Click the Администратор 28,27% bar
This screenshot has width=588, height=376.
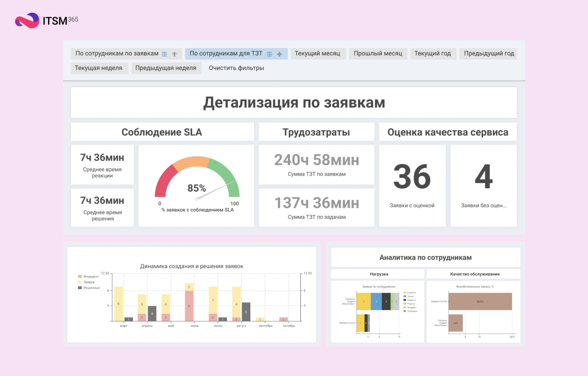click(480, 301)
